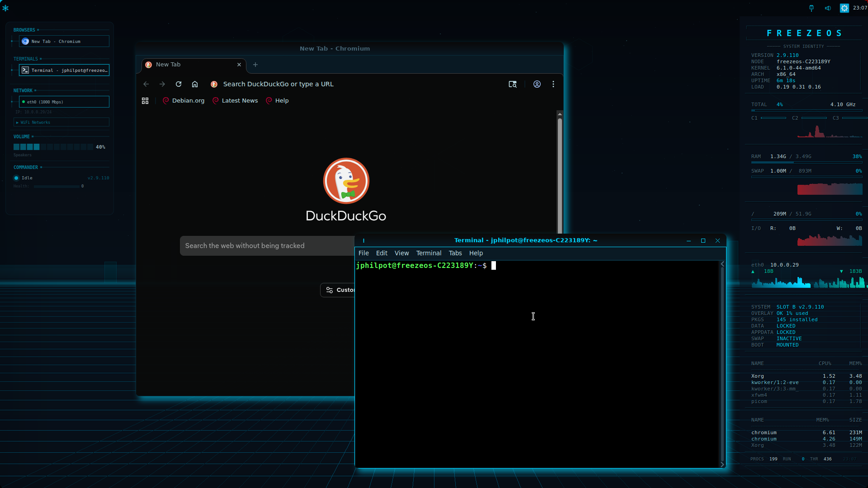Reload the Chromium page

[179, 84]
